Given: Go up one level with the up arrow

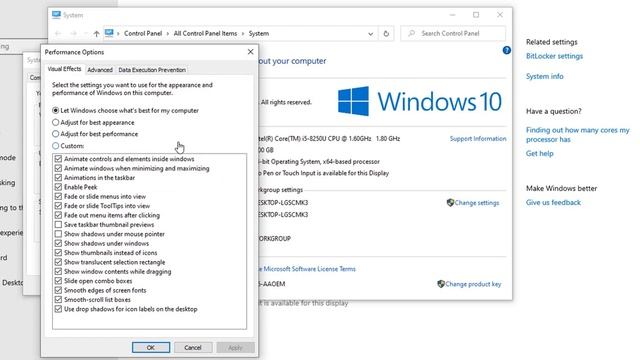Looking at the screenshot, I should coord(96,34).
